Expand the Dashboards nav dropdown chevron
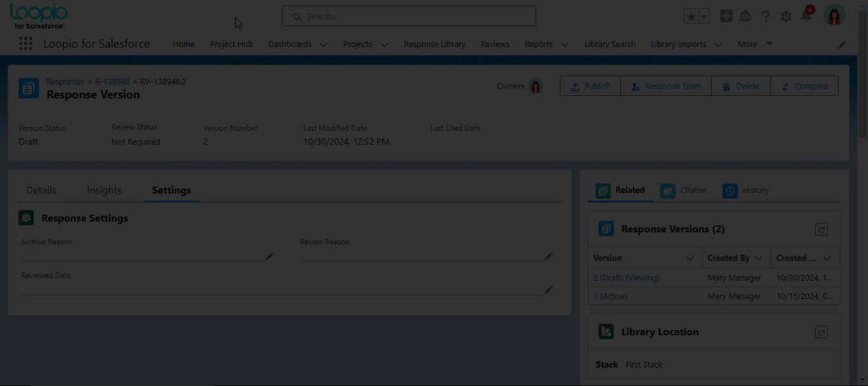The image size is (868, 386). tap(323, 44)
